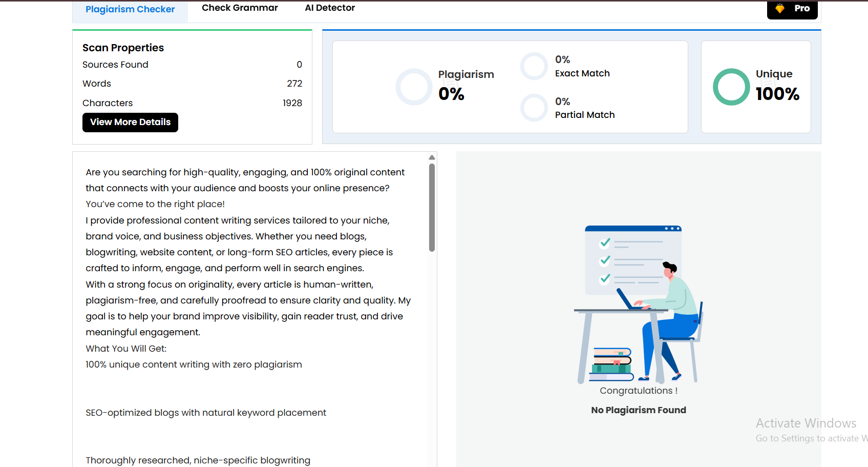868x467 pixels.
Task: Click the No Plagiarism Found label
Action: 638,410
